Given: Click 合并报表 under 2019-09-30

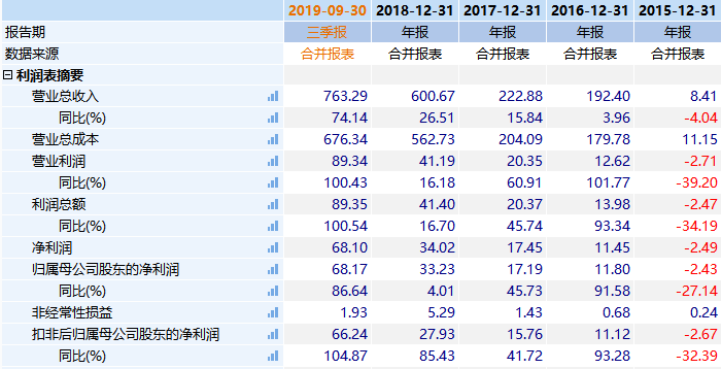Looking at the screenshot, I should 327,54.
